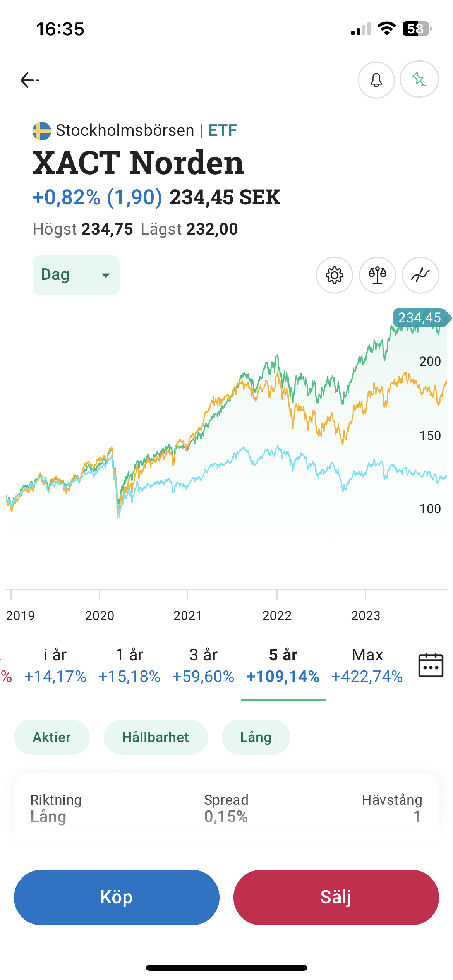Tap the Aktier tag chip
453x980 pixels.
click(52, 737)
